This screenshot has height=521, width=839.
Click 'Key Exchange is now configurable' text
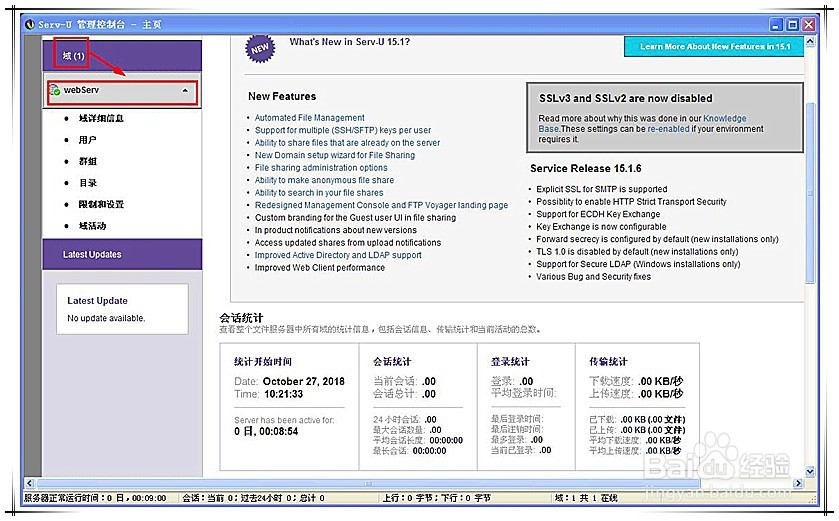click(x=601, y=227)
